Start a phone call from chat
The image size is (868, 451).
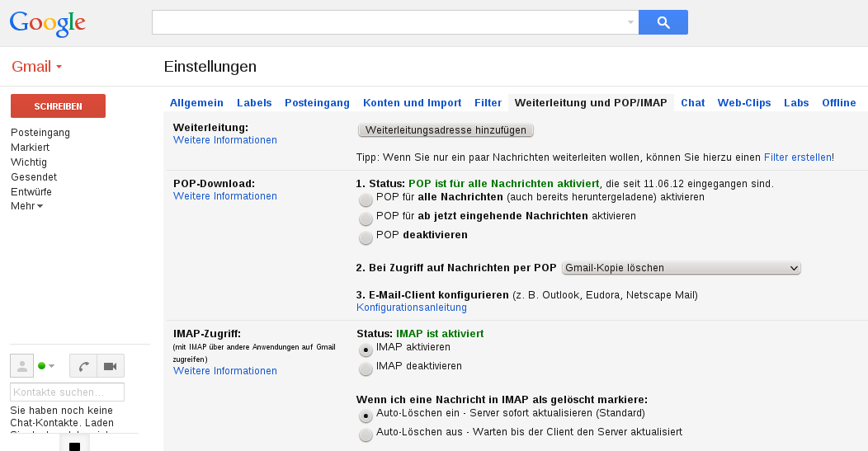[x=83, y=366]
